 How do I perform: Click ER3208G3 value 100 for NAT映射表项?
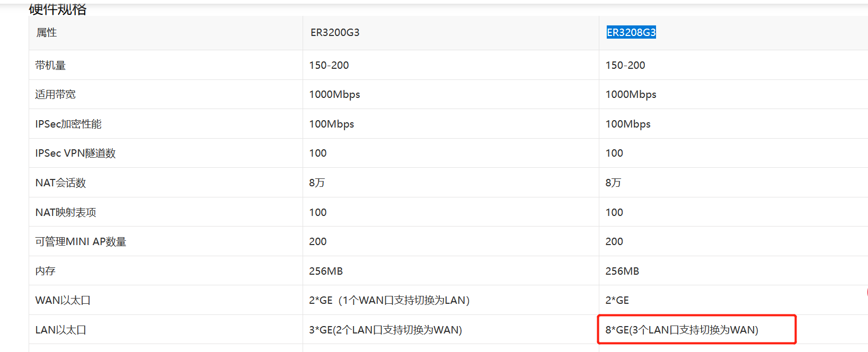614,212
